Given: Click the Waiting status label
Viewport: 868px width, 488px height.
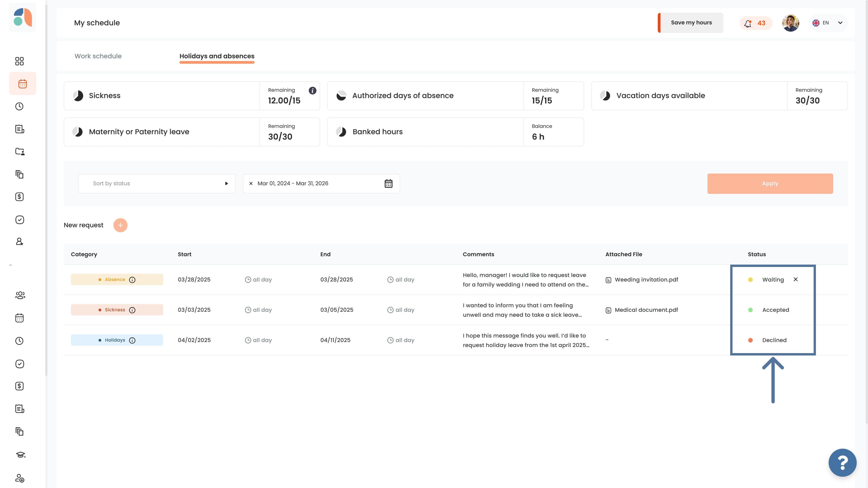Looking at the screenshot, I should tap(773, 280).
